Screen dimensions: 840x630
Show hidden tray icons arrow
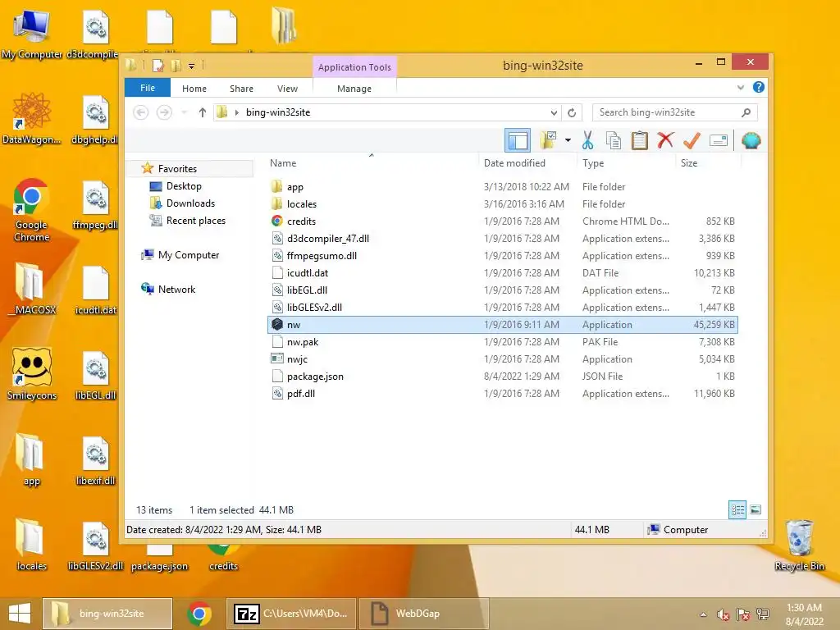pos(703,614)
